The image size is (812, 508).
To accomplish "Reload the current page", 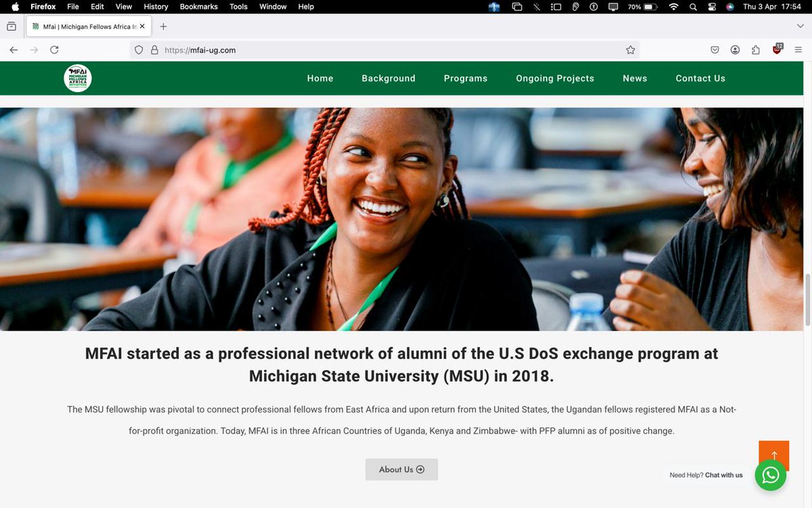I will (54, 50).
